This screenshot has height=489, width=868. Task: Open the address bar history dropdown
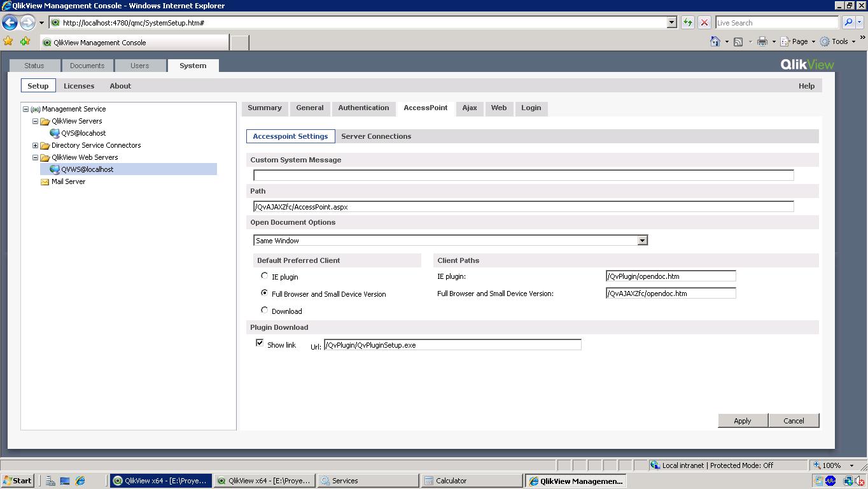tap(671, 22)
